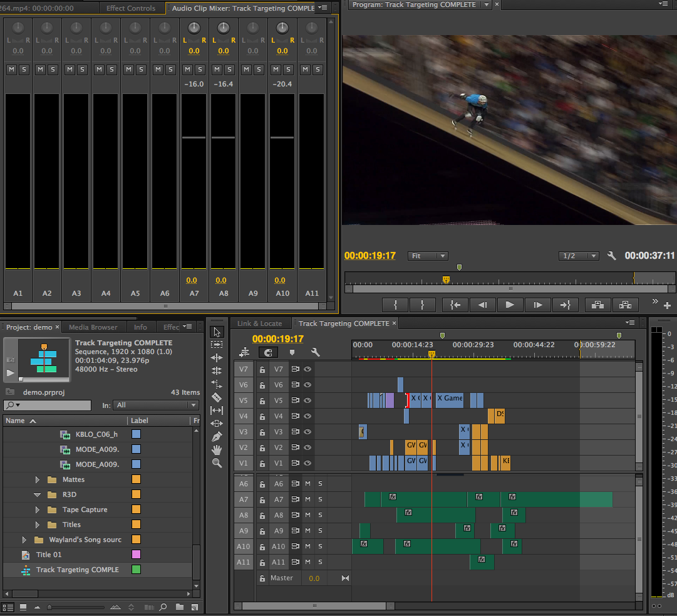Toggle lock on video track V2

tap(262, 447)
